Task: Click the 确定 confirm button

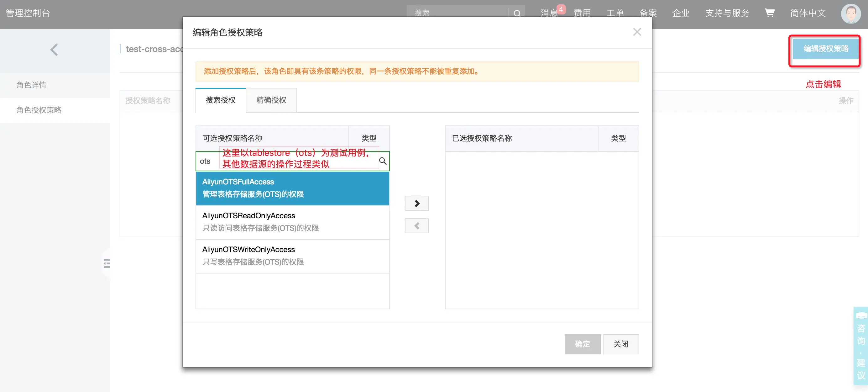Action: pyautogui.click(x=582, y=344)
